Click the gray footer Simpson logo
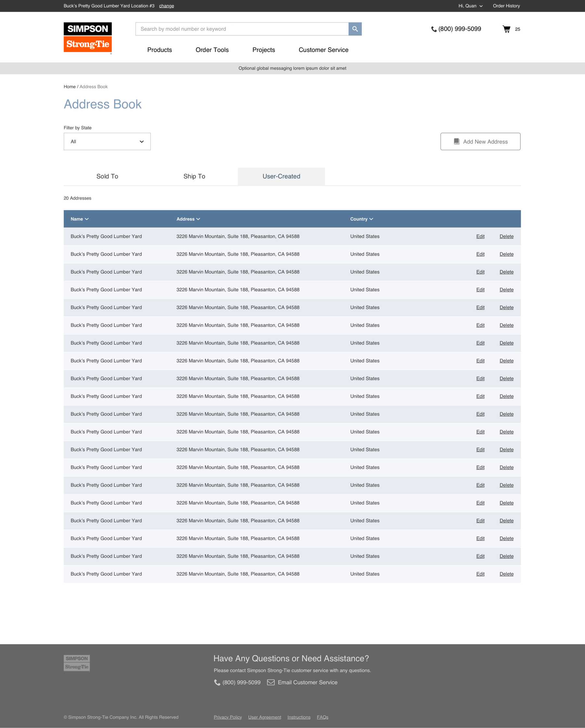 tap(77, 663)
